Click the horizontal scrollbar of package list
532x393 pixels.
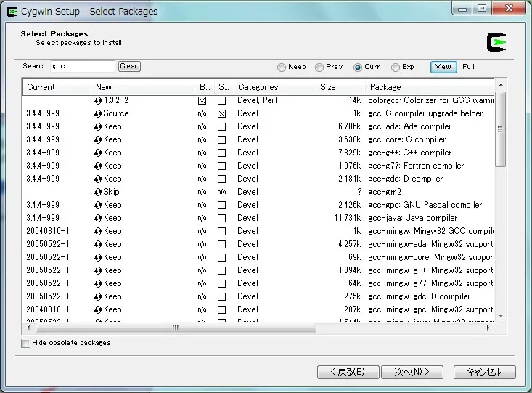tap(174, 328)
